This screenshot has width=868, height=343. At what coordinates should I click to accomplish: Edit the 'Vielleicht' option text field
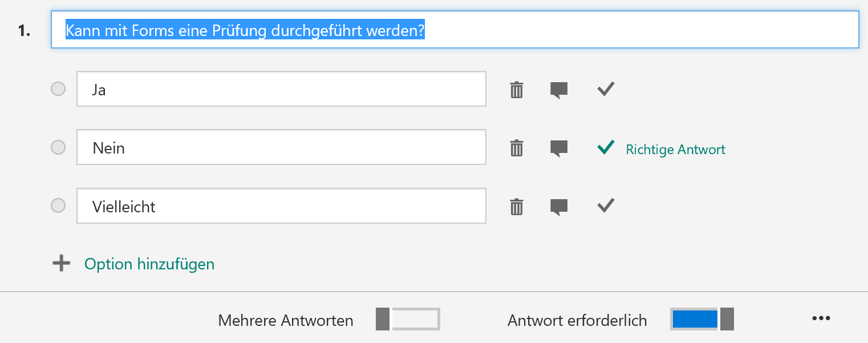click(281, 205)
